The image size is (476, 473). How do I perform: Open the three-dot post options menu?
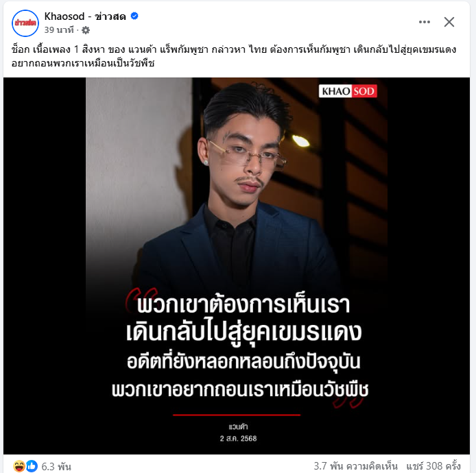pyautogui.click(x=425, y=22)
